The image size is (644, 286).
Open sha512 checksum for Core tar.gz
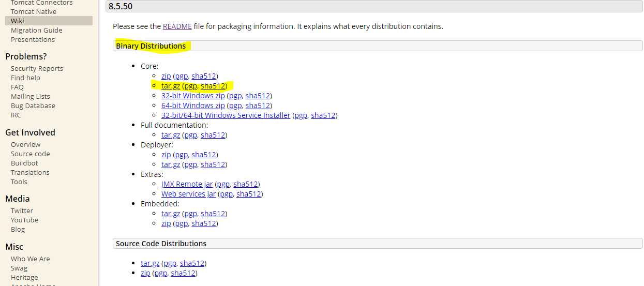coord(213,86)
